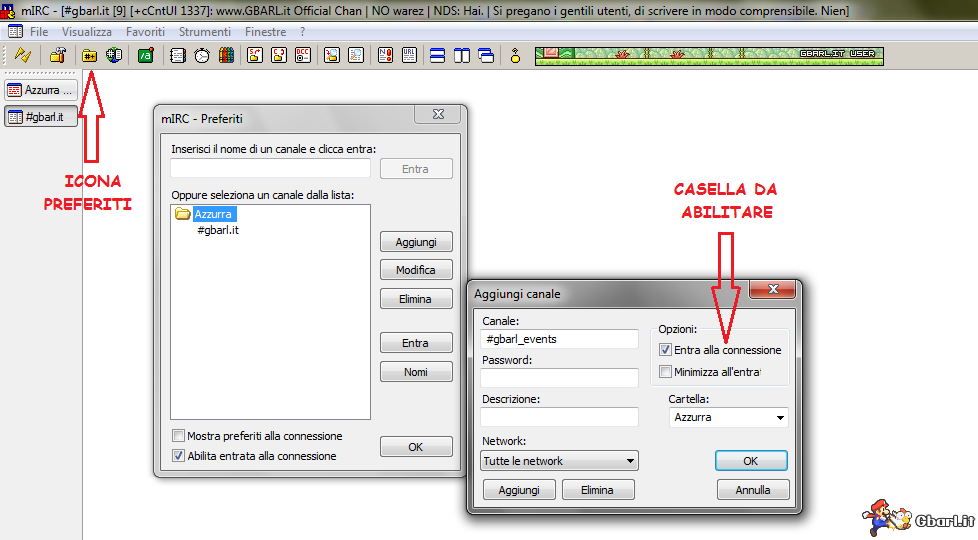The image size is (978, 540).
Task: Open the Strumenti menu
Action: point(205,32)
